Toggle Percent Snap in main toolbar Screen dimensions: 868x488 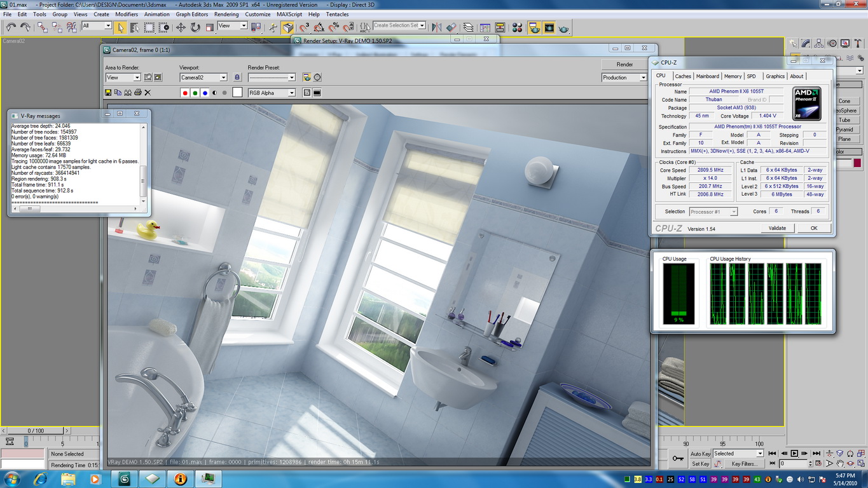333,27
